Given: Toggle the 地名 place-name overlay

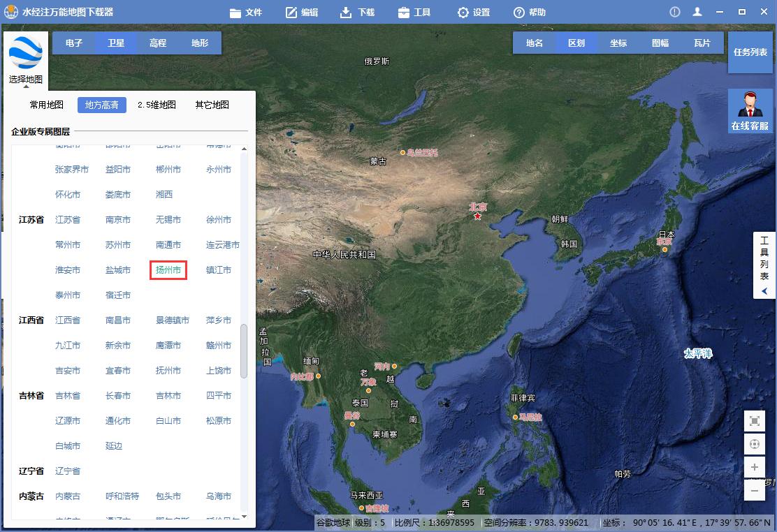Looking at the screenshot, I should point(535,43).
